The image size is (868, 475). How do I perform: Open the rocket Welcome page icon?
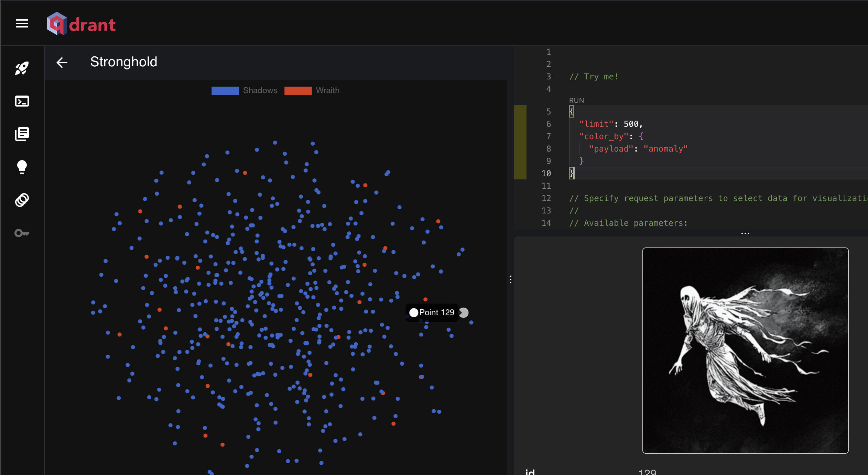click(22, 68)
